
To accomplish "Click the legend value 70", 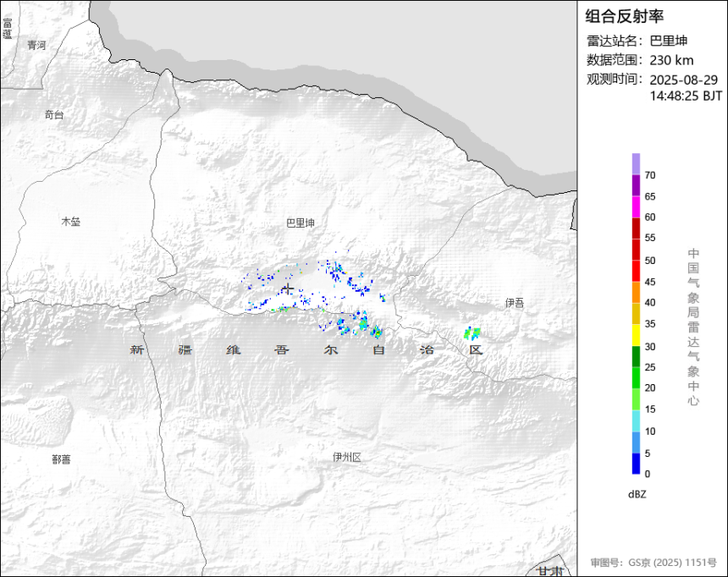I will point(650,175).
